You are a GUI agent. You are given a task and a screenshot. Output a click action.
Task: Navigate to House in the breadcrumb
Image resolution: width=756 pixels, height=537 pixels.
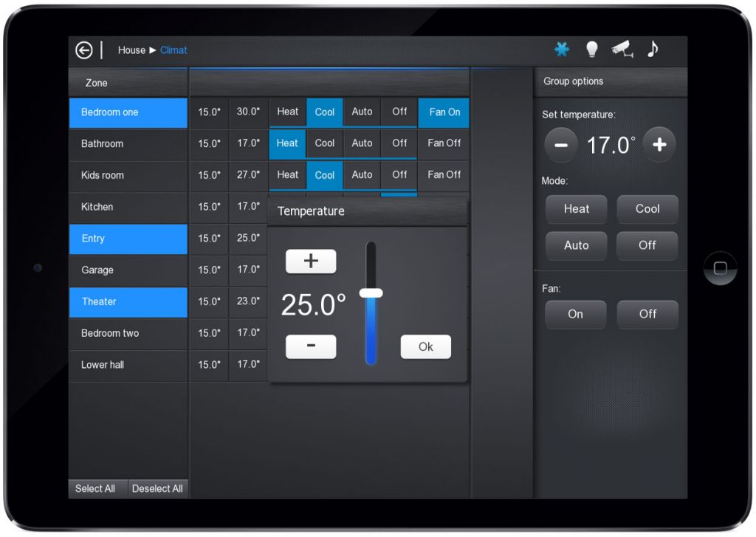tap(131, 50)
